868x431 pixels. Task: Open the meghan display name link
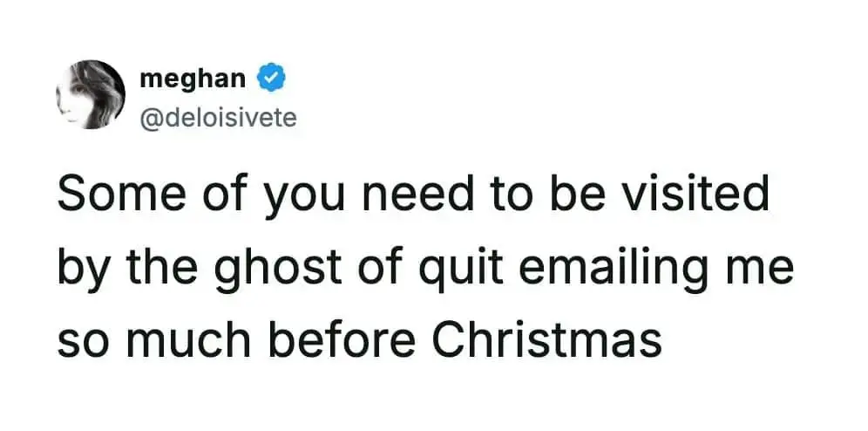(x=193, y=79)
